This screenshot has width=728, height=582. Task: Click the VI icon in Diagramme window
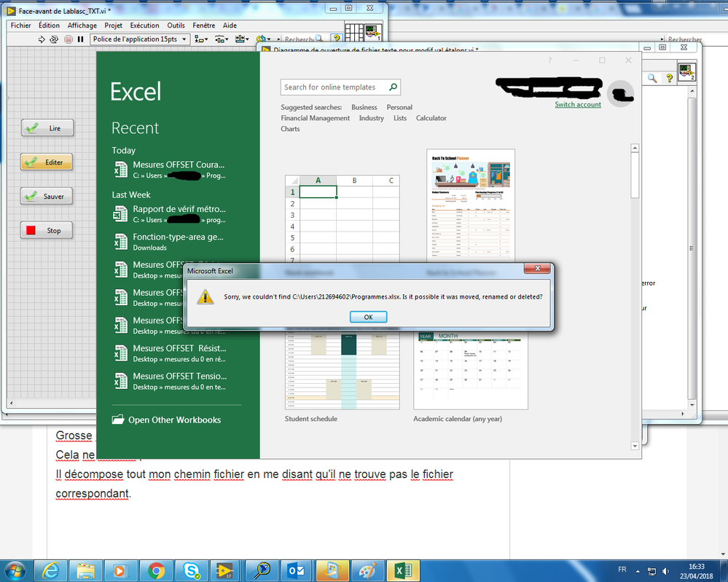[686, 72]
